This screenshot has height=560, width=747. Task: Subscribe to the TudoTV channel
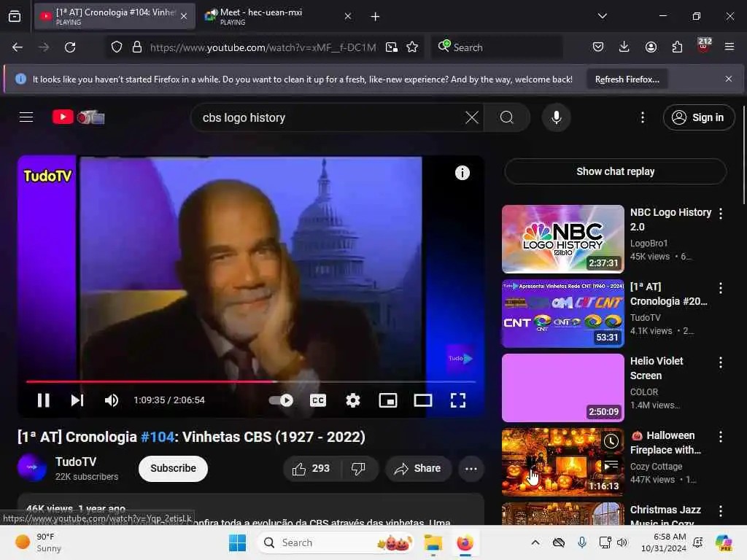[173, 469]
